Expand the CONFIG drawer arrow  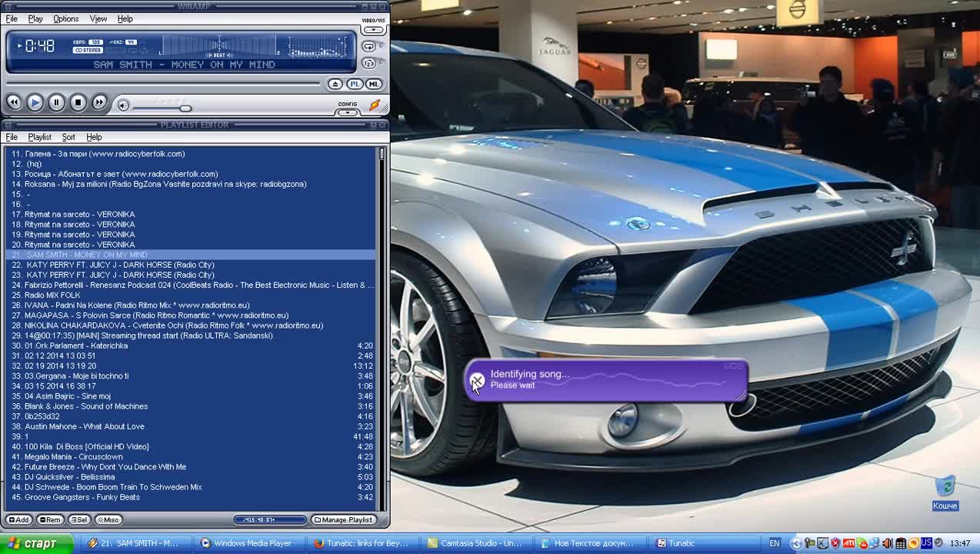pyautogui.click(x=348, y=112)
